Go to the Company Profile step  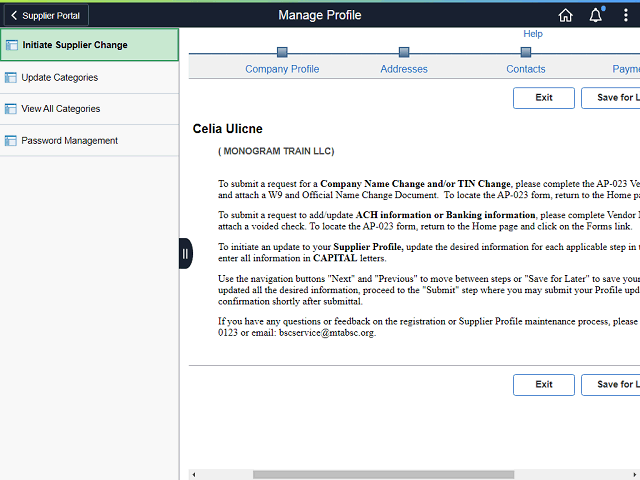(282, 69)
